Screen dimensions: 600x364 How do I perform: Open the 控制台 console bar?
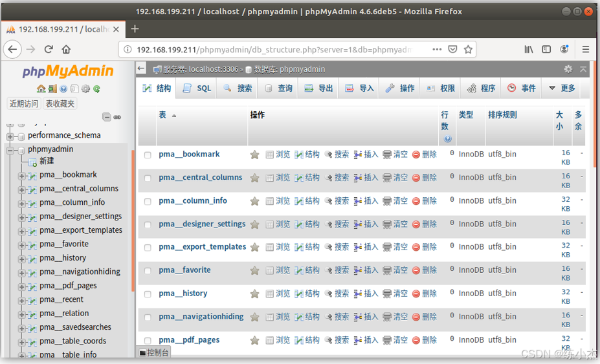point(154,352)
